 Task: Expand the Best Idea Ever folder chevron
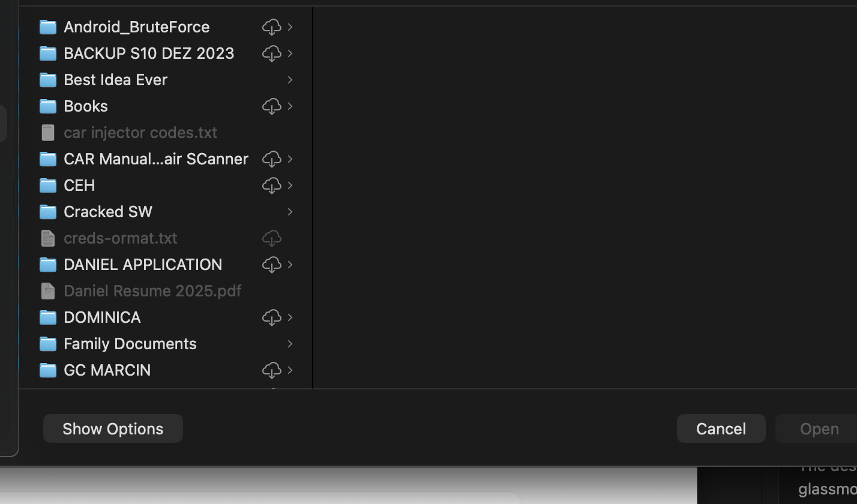click(x=290, y=80)
